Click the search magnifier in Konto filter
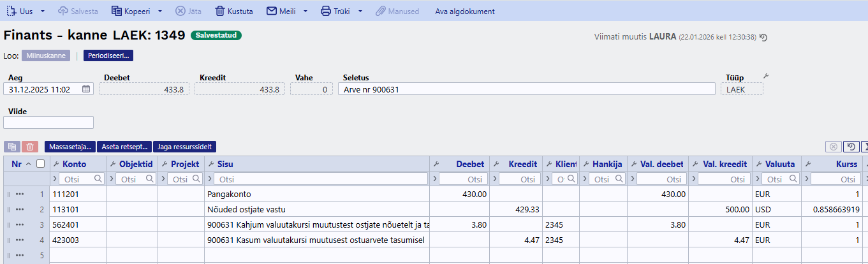This screenshot has height=264, width=868. point(98,179)
